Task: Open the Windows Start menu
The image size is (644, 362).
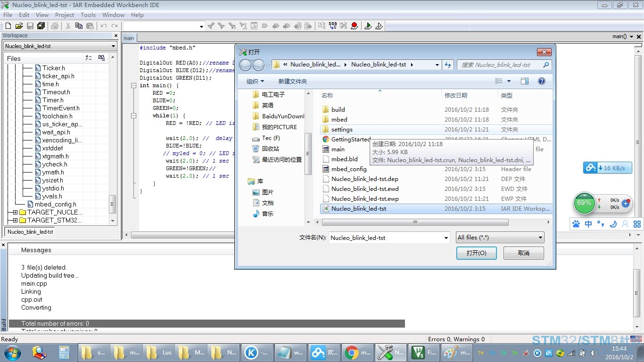Action: (12, 352)
